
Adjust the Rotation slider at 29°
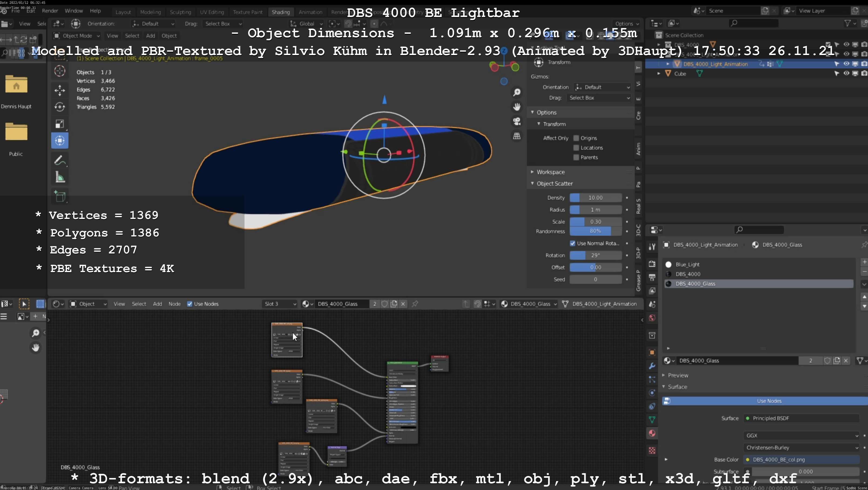click(x=595, y=255)
